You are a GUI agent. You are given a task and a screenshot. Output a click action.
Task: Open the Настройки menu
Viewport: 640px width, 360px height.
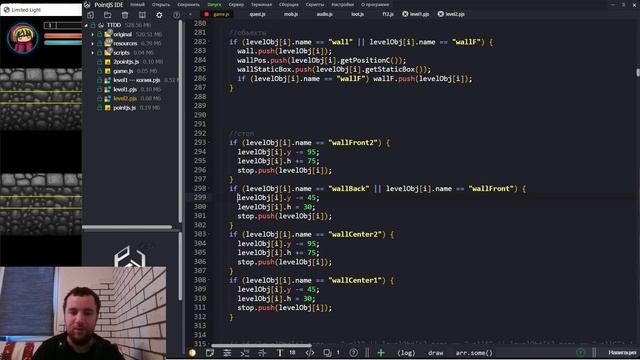coord(342,4)
